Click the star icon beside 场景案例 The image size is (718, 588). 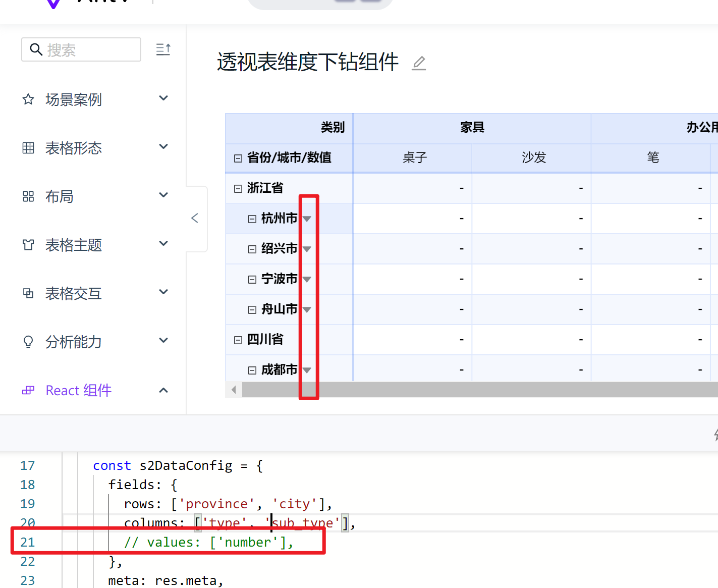coord(28,99)
